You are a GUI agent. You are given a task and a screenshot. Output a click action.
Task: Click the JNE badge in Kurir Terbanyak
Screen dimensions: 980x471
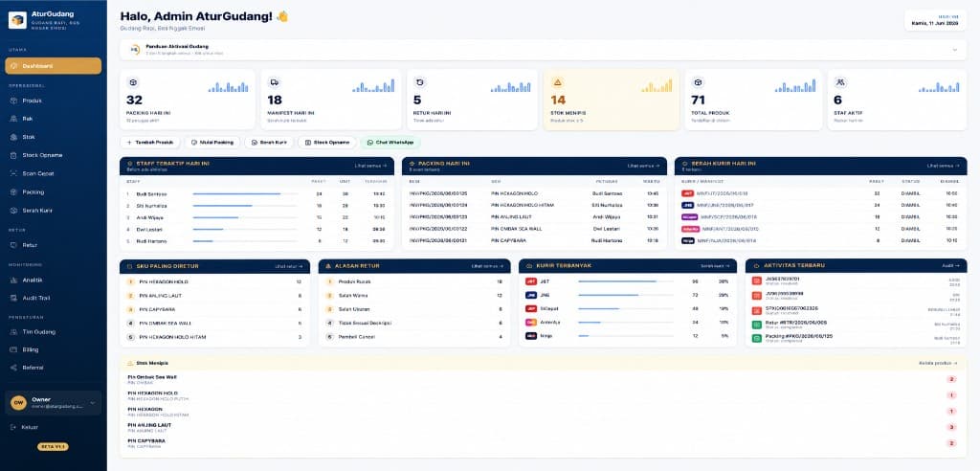pos(531,295)
